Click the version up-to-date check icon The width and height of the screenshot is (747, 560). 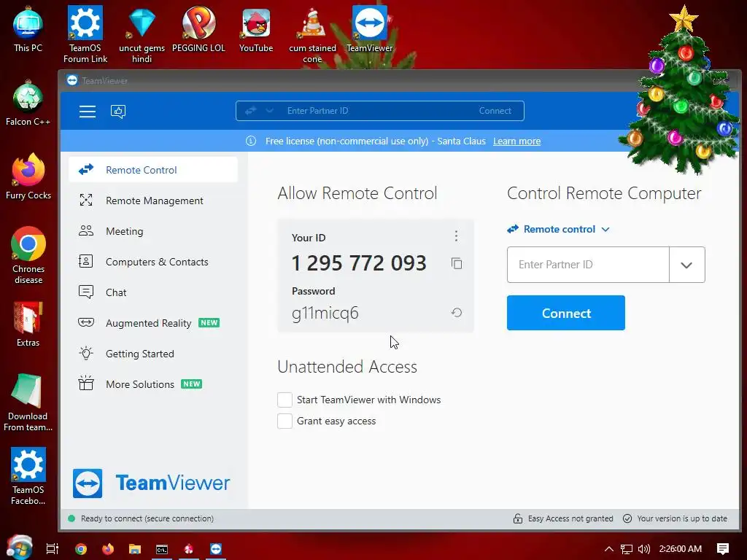tap(627, 518)
